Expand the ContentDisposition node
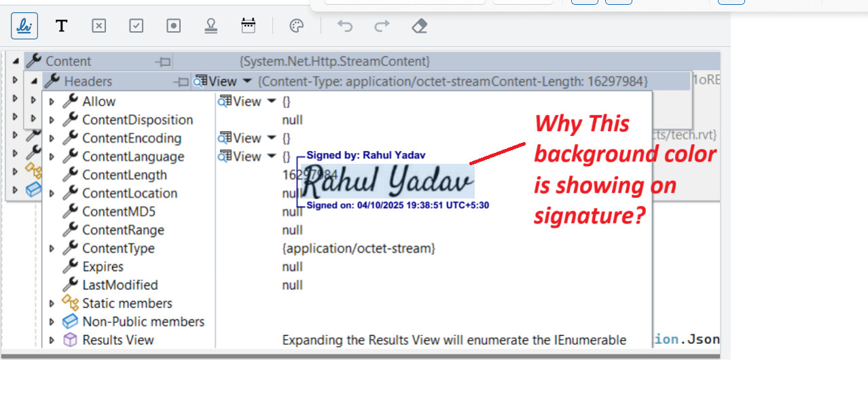The width and height of the screenshot is (868, 397). click(x=52, y=120)
